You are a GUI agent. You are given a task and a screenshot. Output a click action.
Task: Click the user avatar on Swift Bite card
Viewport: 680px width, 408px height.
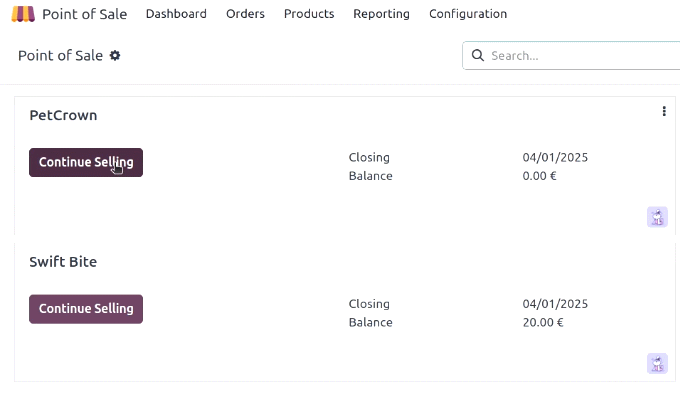657,363
